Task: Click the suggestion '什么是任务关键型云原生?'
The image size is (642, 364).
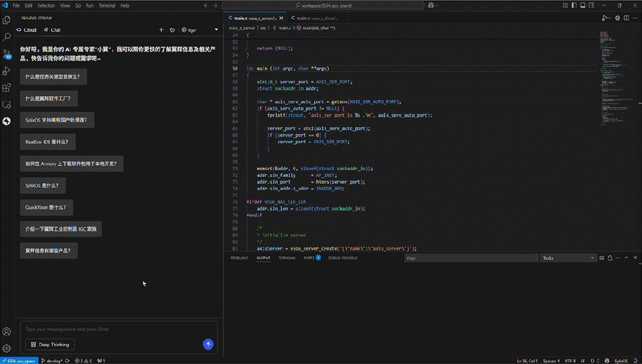Action: (x=53, y=77)
